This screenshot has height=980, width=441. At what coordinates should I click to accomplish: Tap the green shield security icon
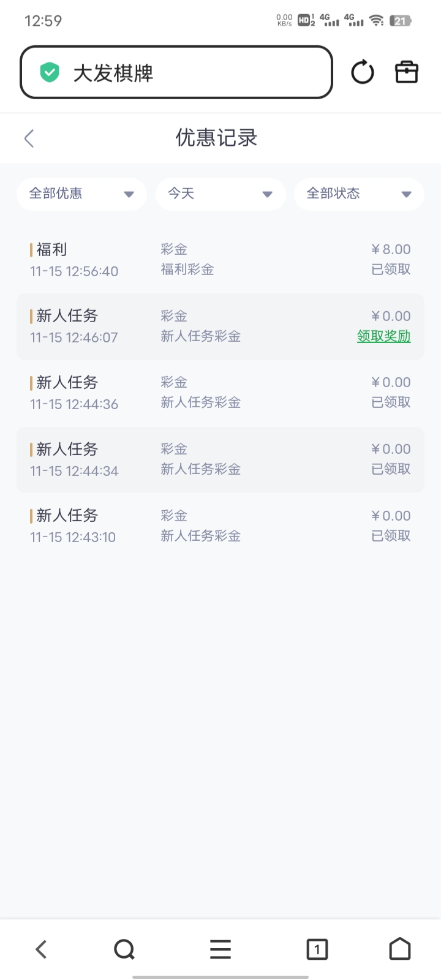[x=50, y=73]
